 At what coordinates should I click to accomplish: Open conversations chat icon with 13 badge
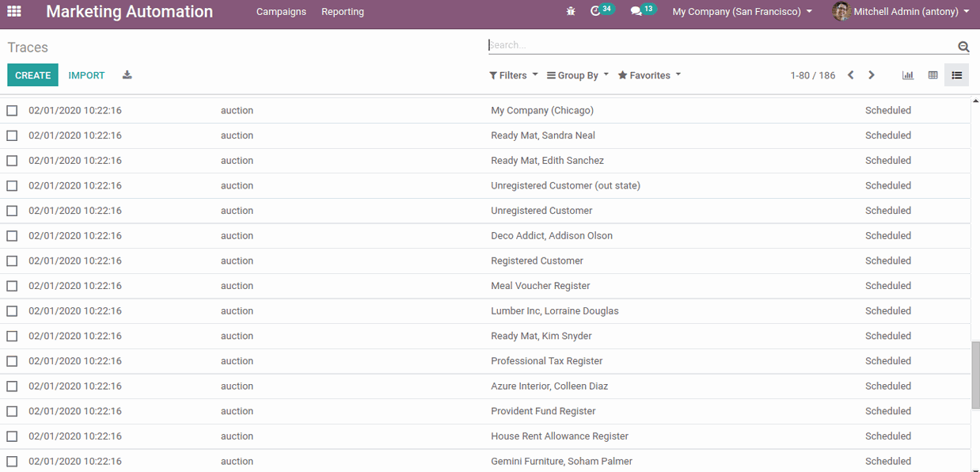[x=636, y=12]
